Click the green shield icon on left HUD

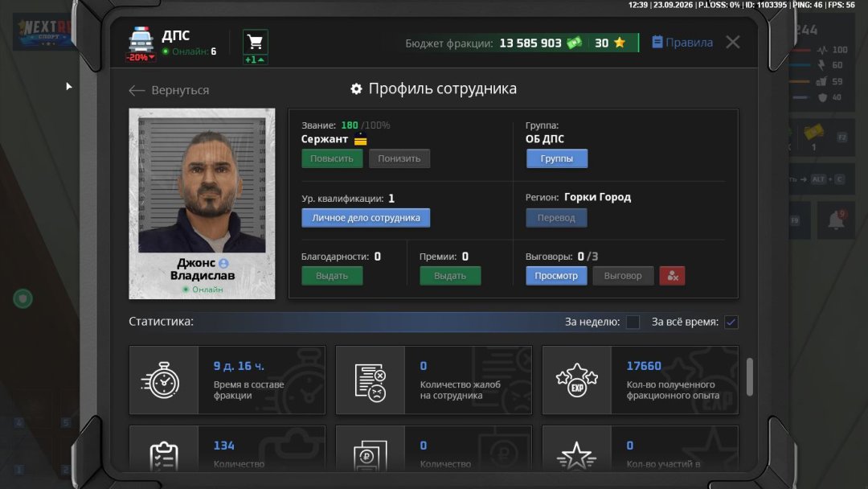(23, 299)
